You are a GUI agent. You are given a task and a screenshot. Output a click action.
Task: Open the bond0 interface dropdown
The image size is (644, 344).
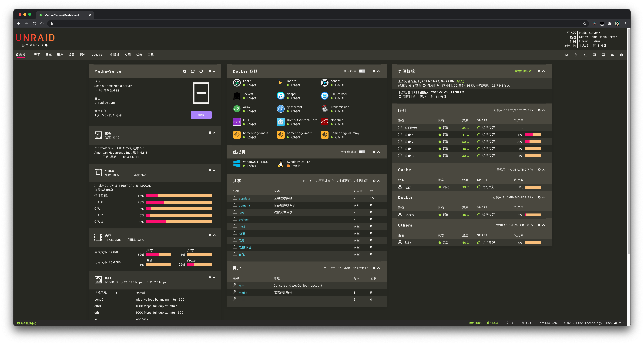click(x=111, y=282)
